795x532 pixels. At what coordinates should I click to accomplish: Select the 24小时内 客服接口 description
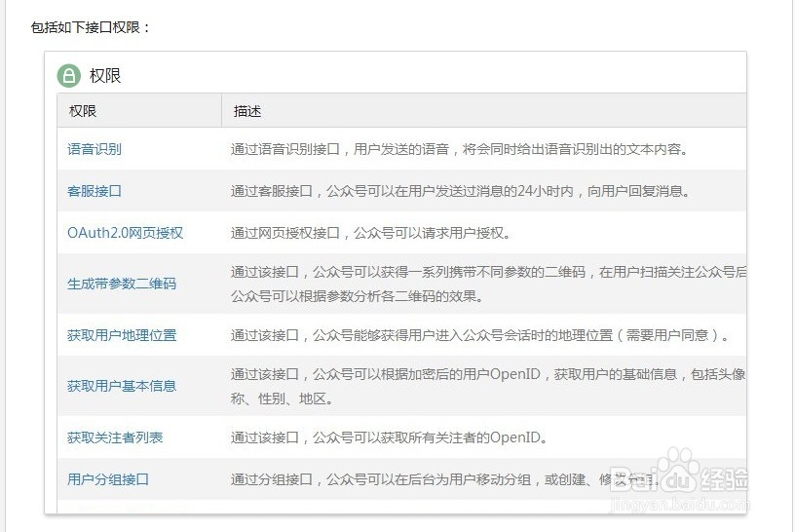[460, 191]
